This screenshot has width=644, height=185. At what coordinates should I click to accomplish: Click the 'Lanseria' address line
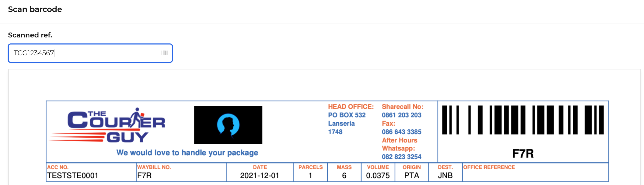(341, 123)
